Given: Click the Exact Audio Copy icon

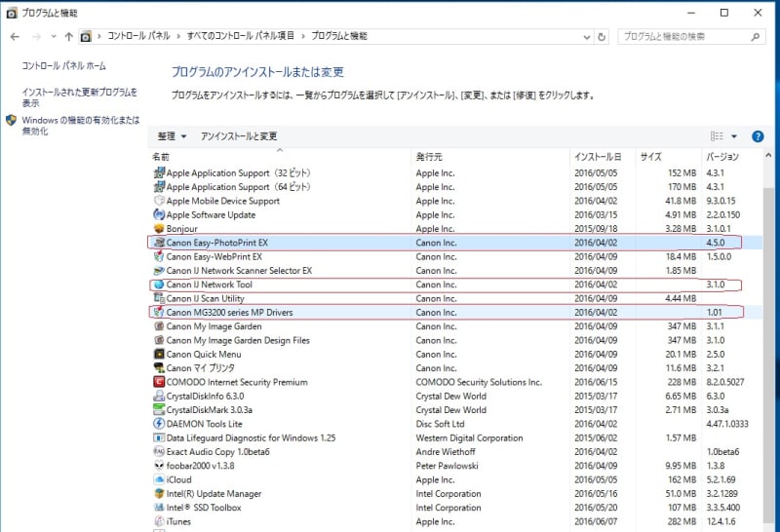Looking at the screenshot, I should click(159, 451).
